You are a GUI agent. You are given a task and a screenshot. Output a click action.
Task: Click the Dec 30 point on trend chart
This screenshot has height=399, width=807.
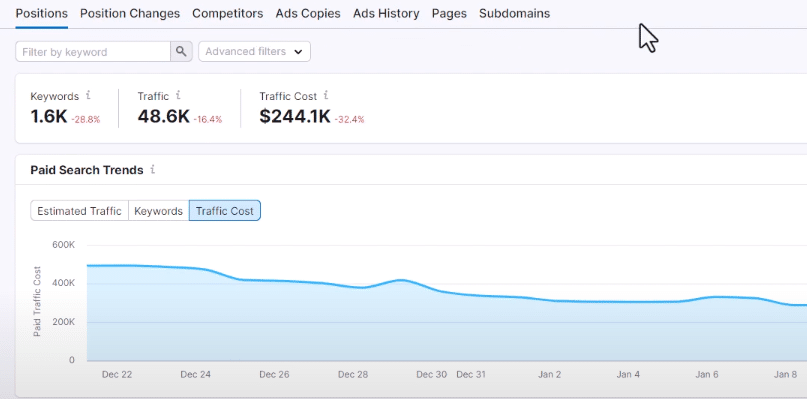pos(431,288)
